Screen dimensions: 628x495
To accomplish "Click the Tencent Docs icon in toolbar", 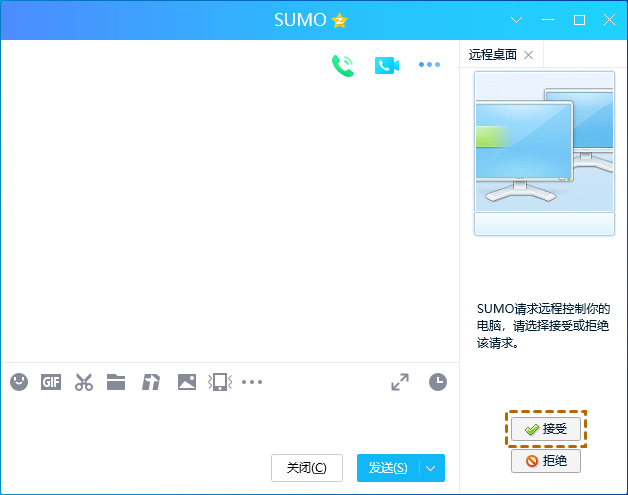I will tap(151, 382).
